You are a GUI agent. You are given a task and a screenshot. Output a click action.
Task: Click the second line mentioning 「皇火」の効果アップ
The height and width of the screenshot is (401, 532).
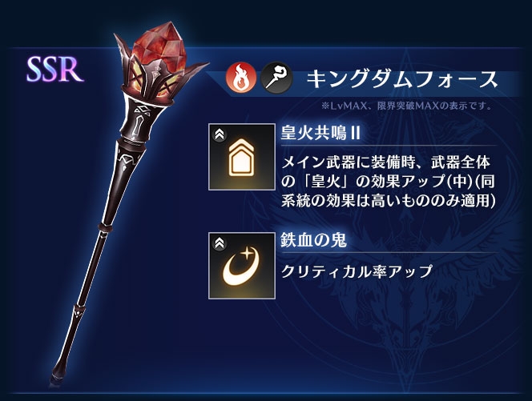pyautogui.click(x=388, y=182)
